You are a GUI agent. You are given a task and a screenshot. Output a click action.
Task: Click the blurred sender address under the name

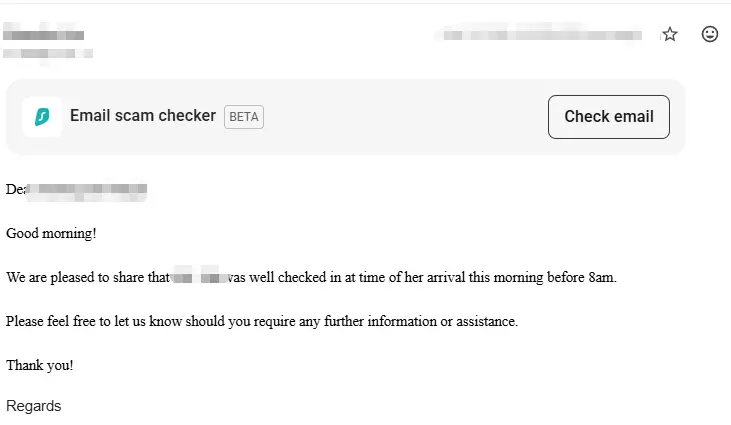[x=48, y=52]
